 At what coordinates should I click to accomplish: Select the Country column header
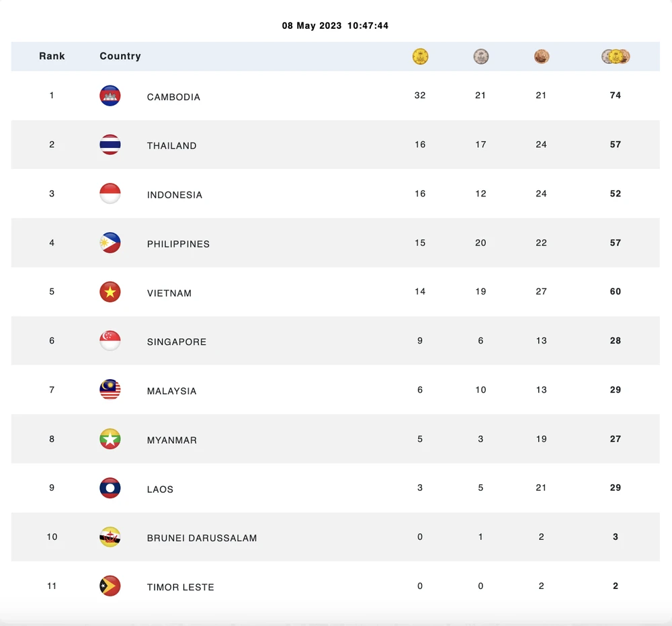click(120, 56)
